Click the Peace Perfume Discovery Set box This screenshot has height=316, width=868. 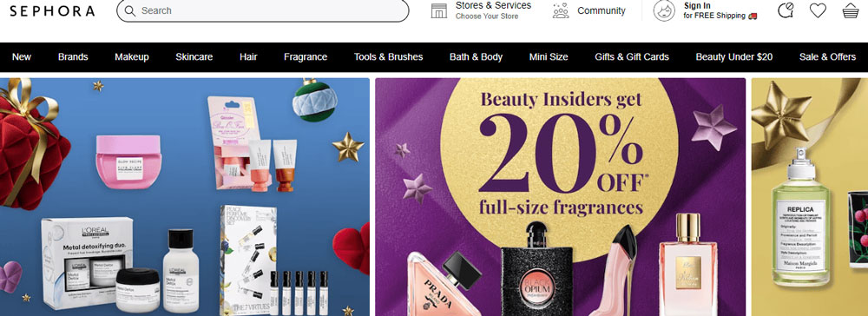click(248, 260)
